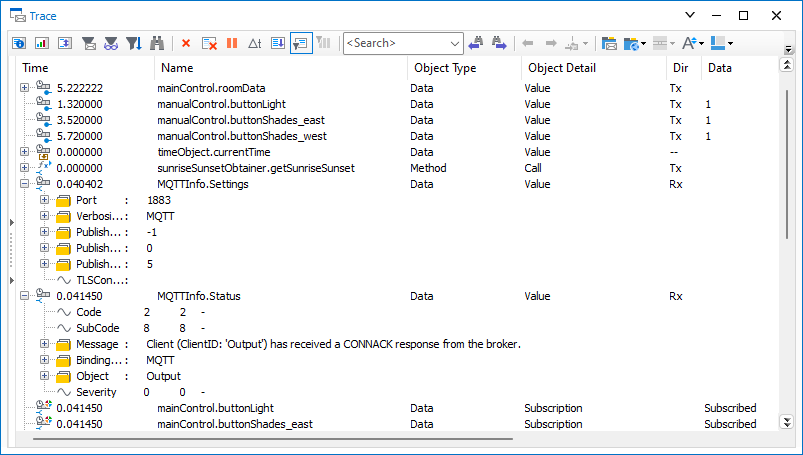Image resolution: width=803 pixels, height=455 pixels.
Task: Click the gray back navigation arrow
Action: point(528,44)
